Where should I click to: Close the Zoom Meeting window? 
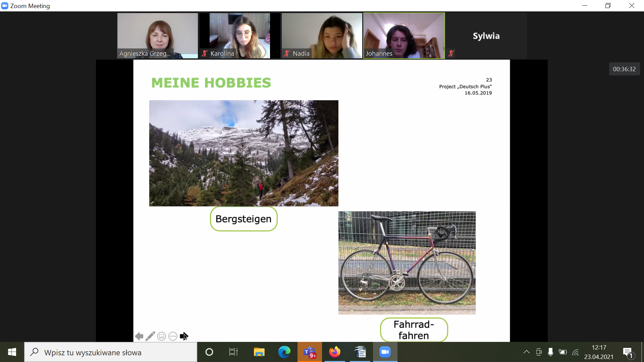click(x=632, y=6)
